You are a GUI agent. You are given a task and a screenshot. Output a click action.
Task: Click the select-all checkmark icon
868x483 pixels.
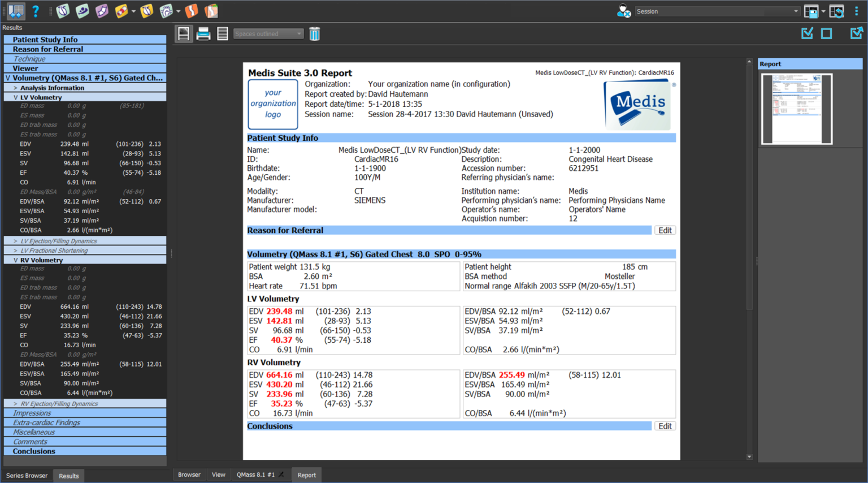[807, 34]
